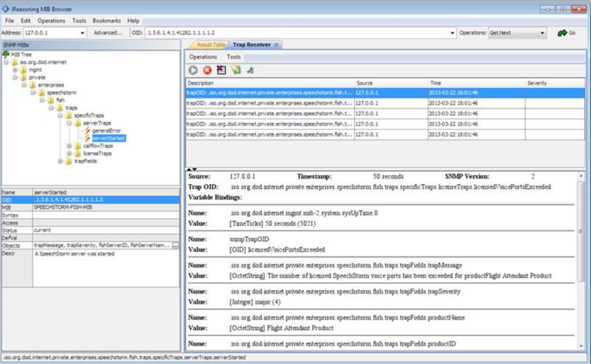Select the trapFields tree item
This screenshot has height=364, width=591.
point(85,162)
